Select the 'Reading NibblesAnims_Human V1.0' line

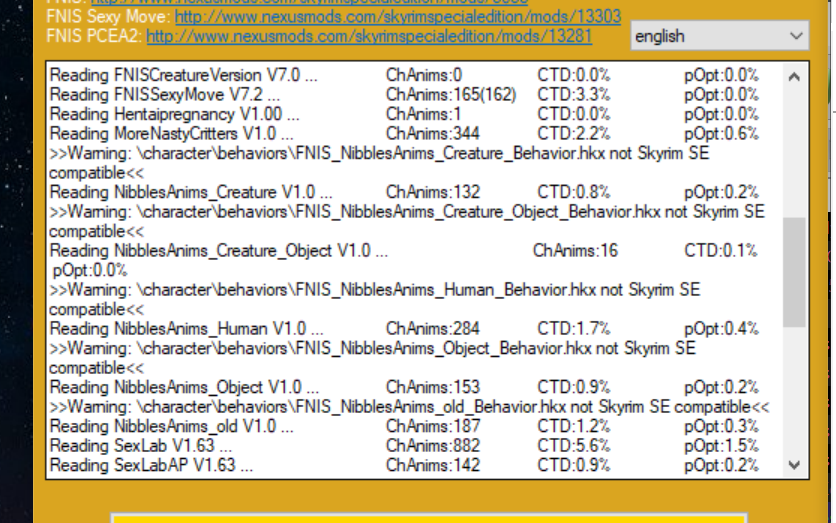pyautogui.click(x=404, y=329)
